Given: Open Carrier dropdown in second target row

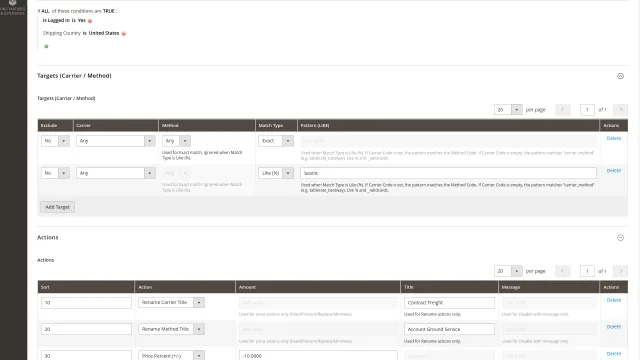Looking at the screenshot, I should pyautogui.click(x=116, y=173).
